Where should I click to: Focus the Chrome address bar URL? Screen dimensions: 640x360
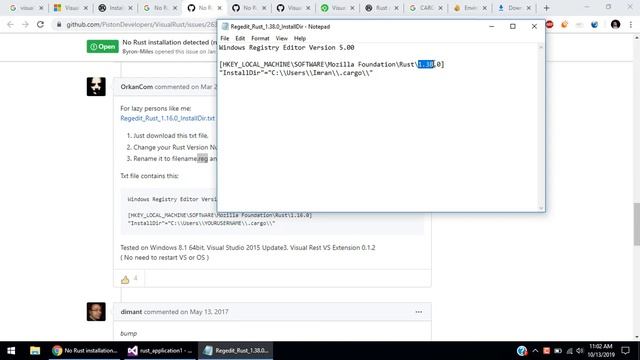(x=141, y=24)
